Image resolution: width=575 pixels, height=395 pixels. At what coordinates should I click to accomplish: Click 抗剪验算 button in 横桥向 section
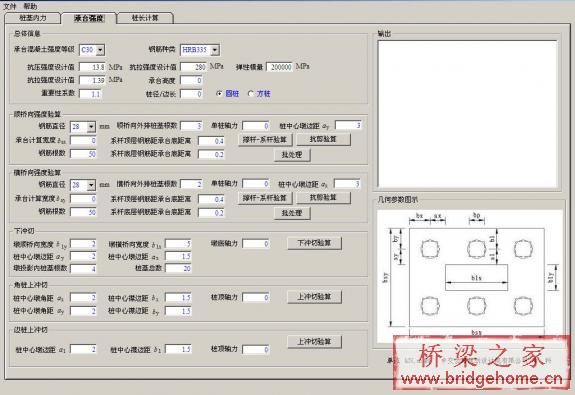click(x=323, y=198)
